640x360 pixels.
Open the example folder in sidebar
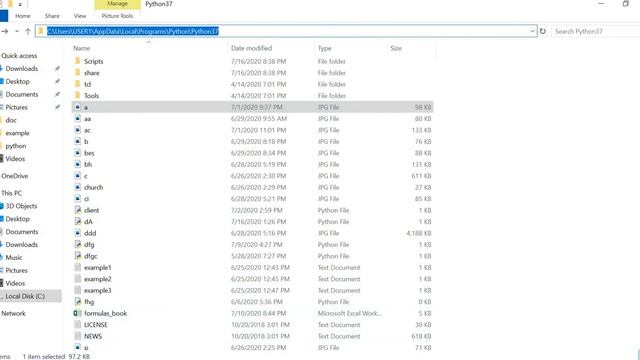[17, 133]
